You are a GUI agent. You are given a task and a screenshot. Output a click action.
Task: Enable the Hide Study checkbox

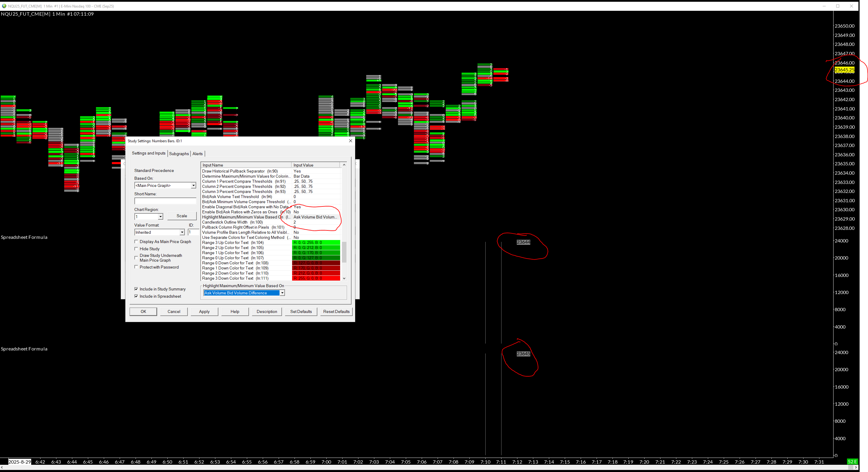tap(136, 249)
